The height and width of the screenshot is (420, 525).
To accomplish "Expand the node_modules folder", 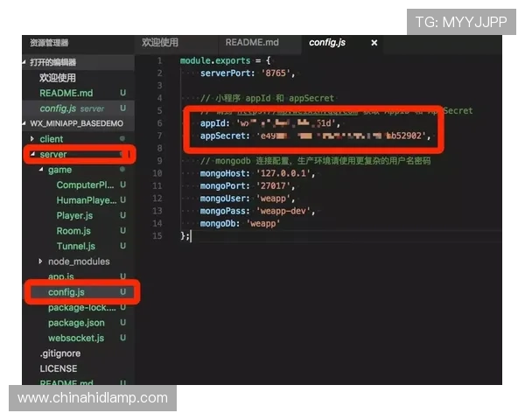I will tap(79, 262).
